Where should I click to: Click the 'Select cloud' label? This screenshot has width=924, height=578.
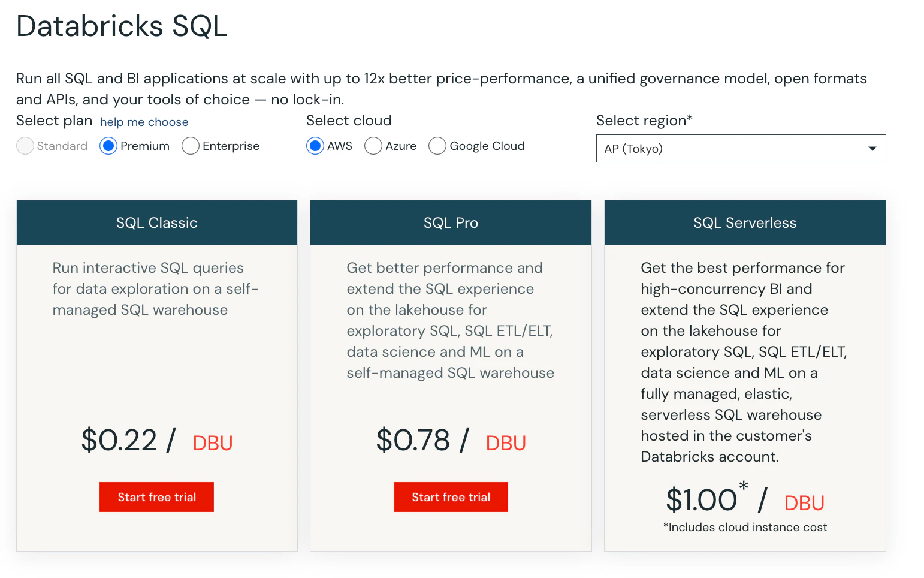click(x=349, y=121)
